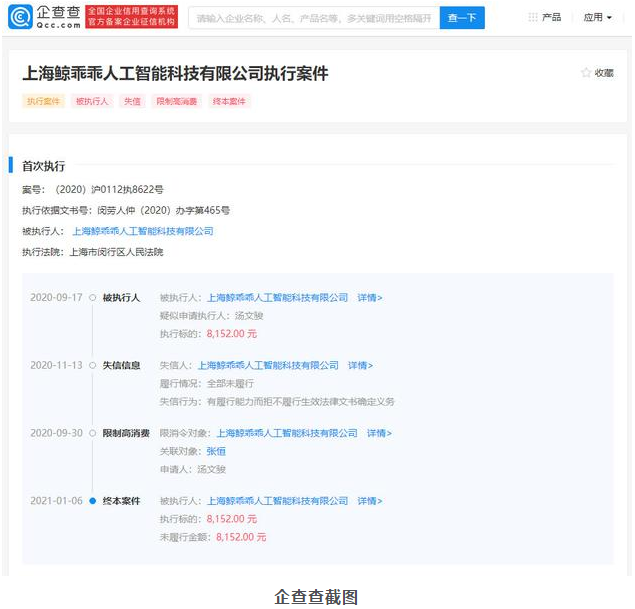
Task: Click the case number (2020)沪0112执8622号
Action: (109, 190)
